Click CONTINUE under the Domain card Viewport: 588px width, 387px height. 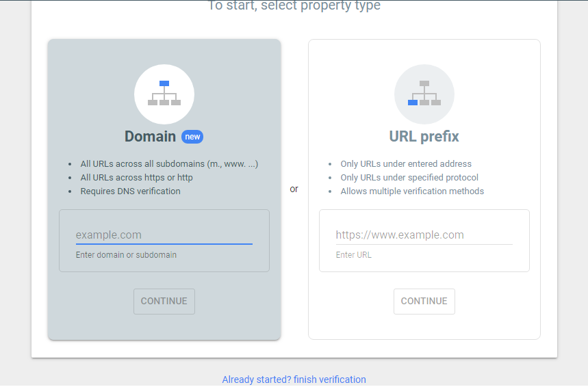[164, 302]
